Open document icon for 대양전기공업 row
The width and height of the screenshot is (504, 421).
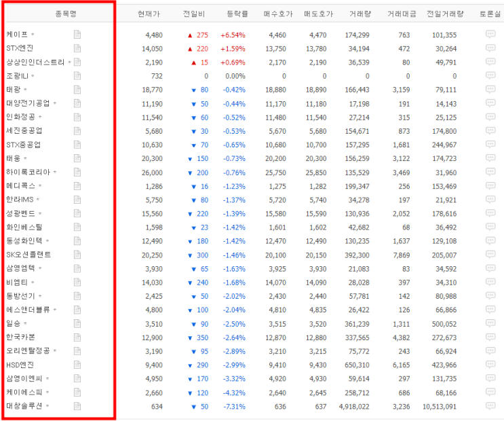77,103
